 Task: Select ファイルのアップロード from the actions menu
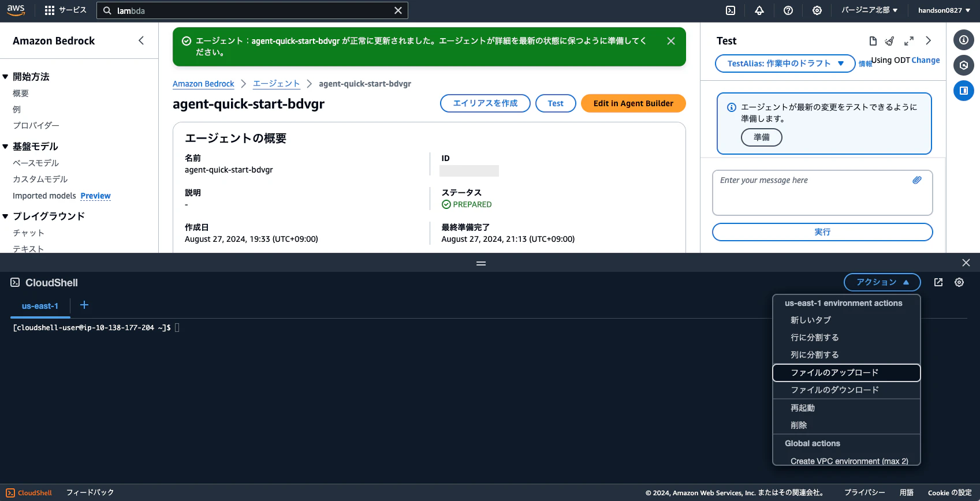(846, 373)
